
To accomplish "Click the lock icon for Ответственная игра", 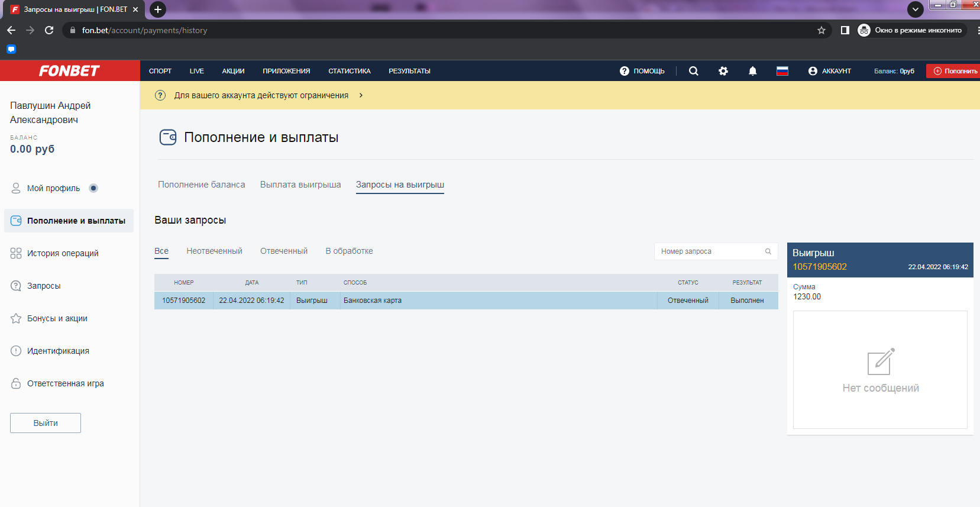I will coord(16,383).
